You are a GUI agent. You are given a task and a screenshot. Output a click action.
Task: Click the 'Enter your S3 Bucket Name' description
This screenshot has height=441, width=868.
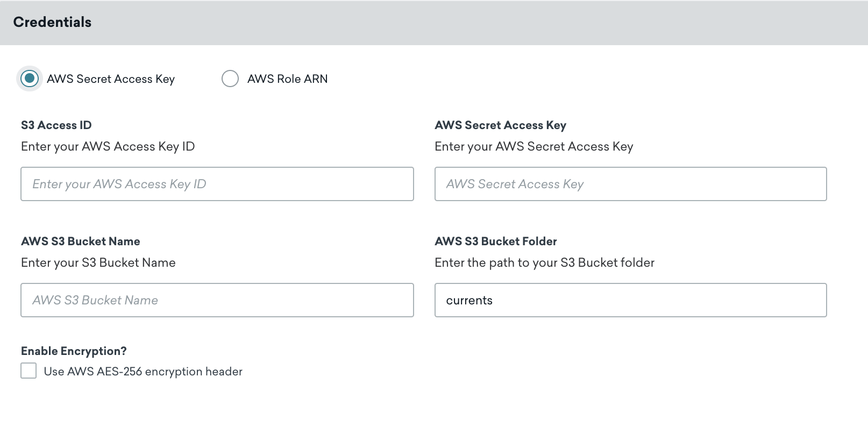(x=98, y=263)
